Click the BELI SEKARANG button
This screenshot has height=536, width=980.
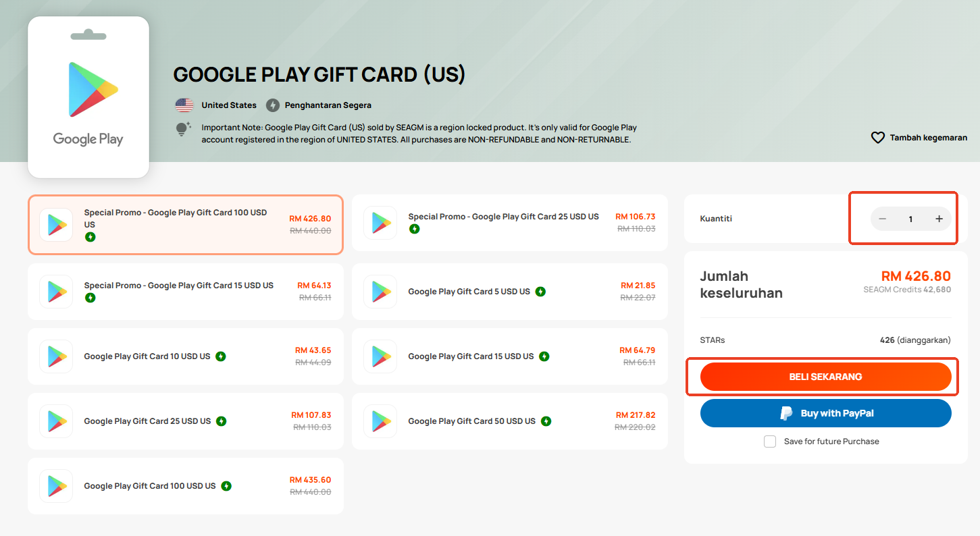coord(826,377)
